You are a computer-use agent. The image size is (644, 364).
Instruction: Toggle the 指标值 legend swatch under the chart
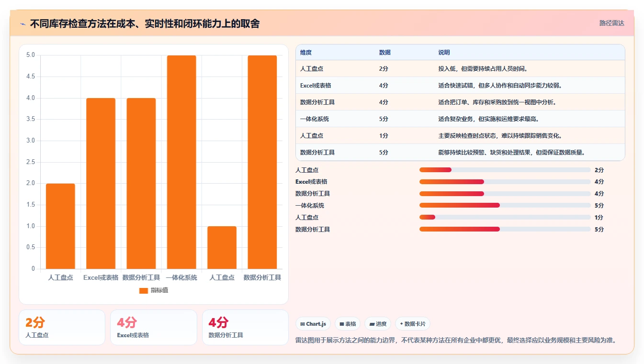pos(143,290)
